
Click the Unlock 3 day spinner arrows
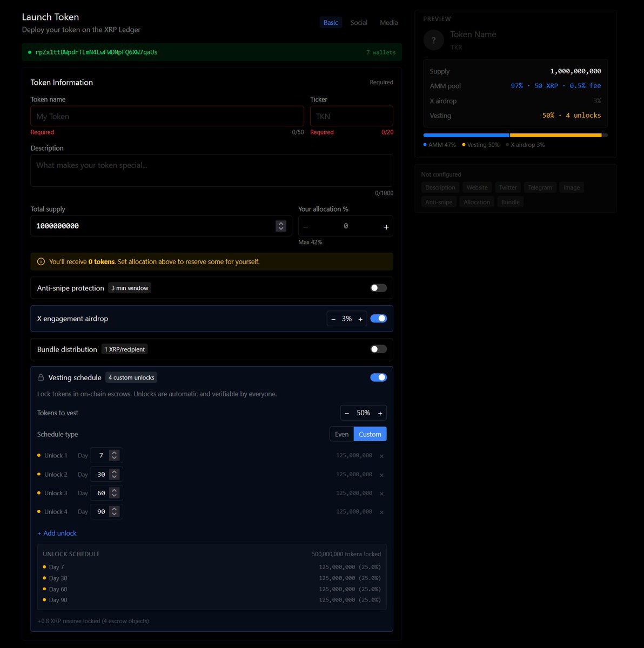114,493
